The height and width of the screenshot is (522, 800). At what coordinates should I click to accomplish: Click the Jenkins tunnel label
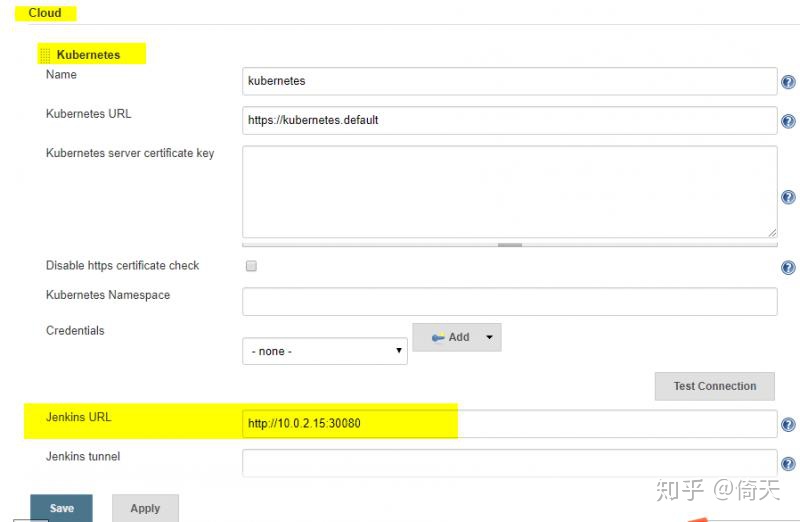(x=83, y=456)
